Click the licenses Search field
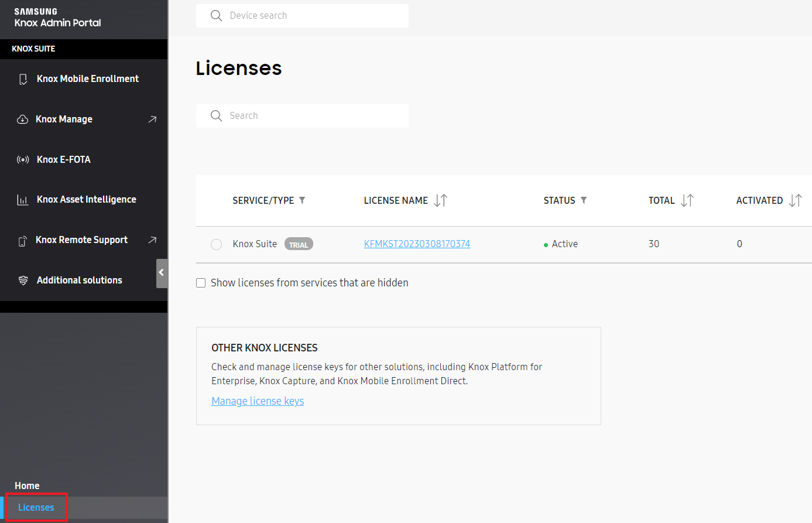Viewport: 812px width, 523px height. coord(302,116)
